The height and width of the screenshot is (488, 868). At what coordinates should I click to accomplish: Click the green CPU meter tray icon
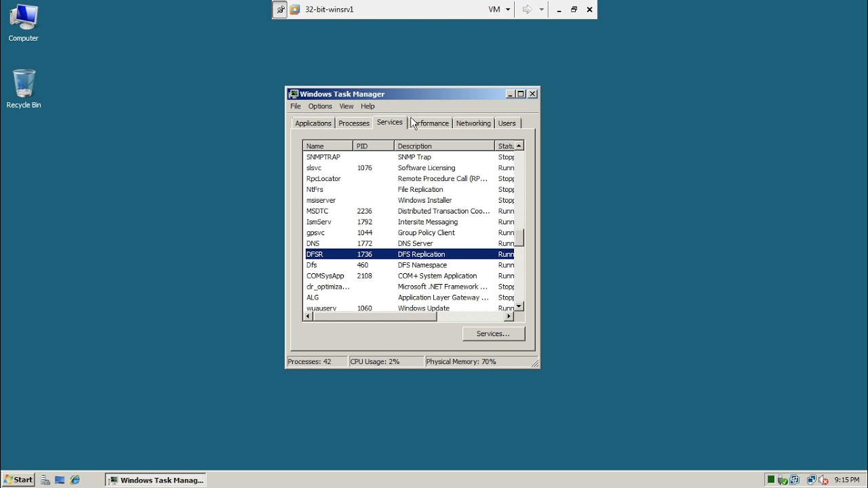click(x=771, y=480)
